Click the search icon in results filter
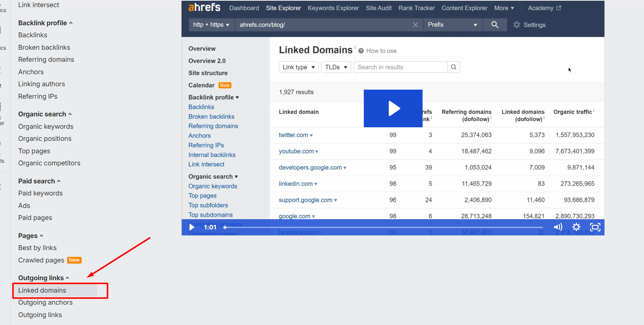644x325 pixels. coord(453,67)
